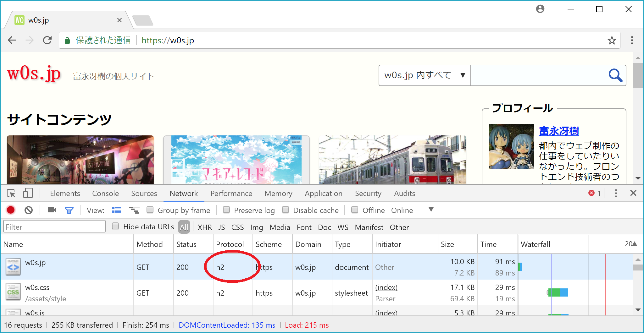The height and width of the screenshot is (333, 644).
Task: Tick the Hide data URLs checkbox
Action: [116, 226]
